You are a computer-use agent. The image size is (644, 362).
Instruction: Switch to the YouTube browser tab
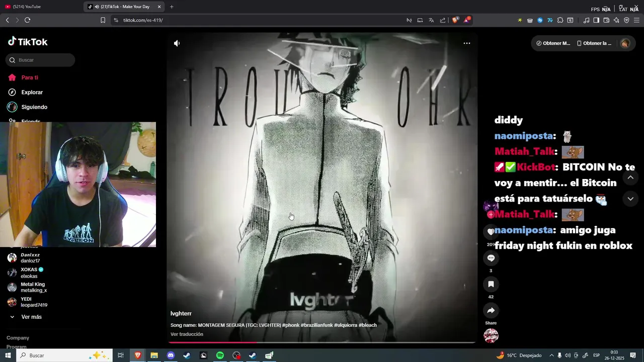(x=41, y=7)
